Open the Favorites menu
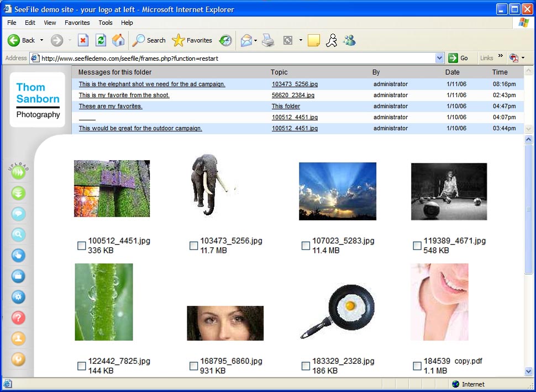Screen dimensions: 536x392 (77, 23)
